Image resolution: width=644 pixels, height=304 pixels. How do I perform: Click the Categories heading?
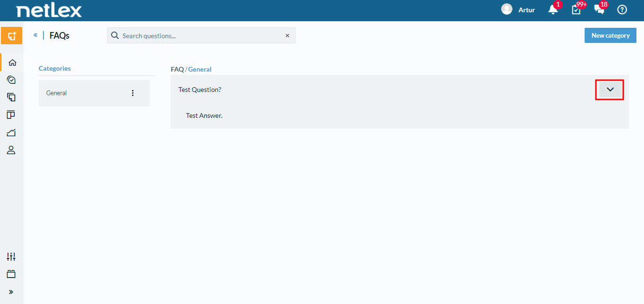(55, 68)
